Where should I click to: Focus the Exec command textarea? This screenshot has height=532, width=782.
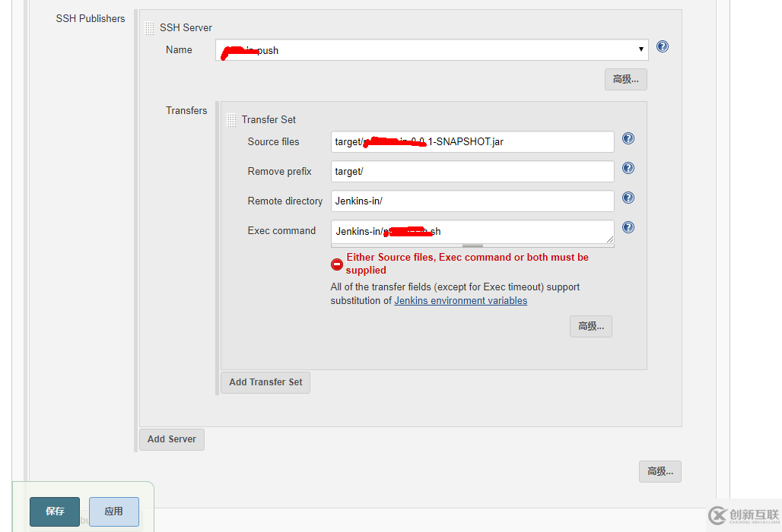point(472,232)
